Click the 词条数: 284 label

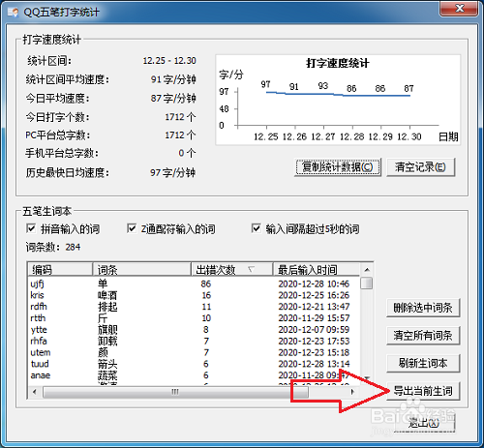[53, 247]
